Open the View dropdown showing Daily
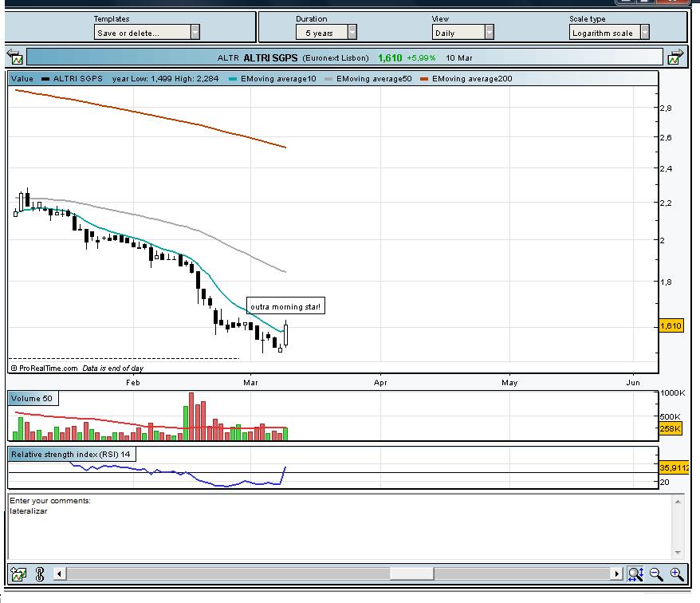This screenshot has width=700, height=603. 462,32
